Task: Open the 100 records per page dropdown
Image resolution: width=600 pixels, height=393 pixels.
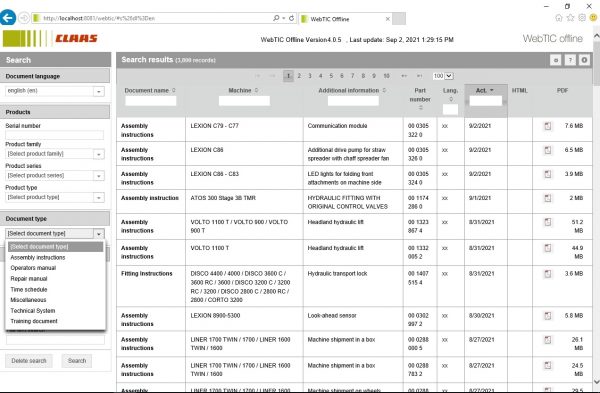Action: click(443, 76)
